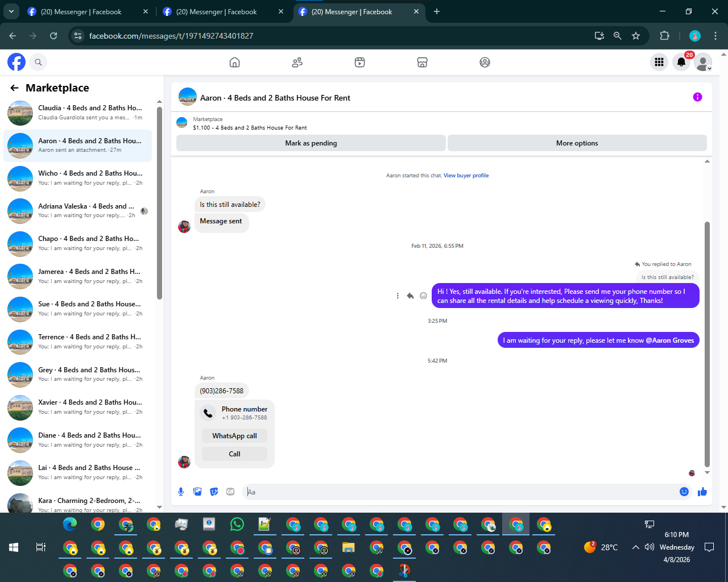Open the Terrence conversation
Image resolution: width=728 pixels, height=582 pixels.
(x=78, y=342)
